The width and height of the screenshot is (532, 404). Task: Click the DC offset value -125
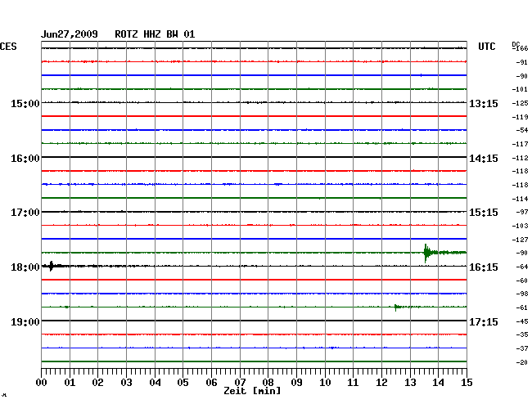pyautogui.click(x=520, y=103)
